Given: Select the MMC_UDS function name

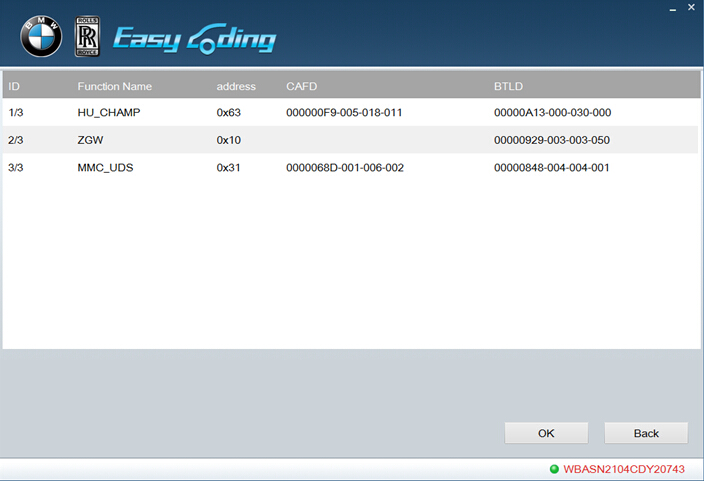Looking at the screenshot, I should (x=105, y=168).
